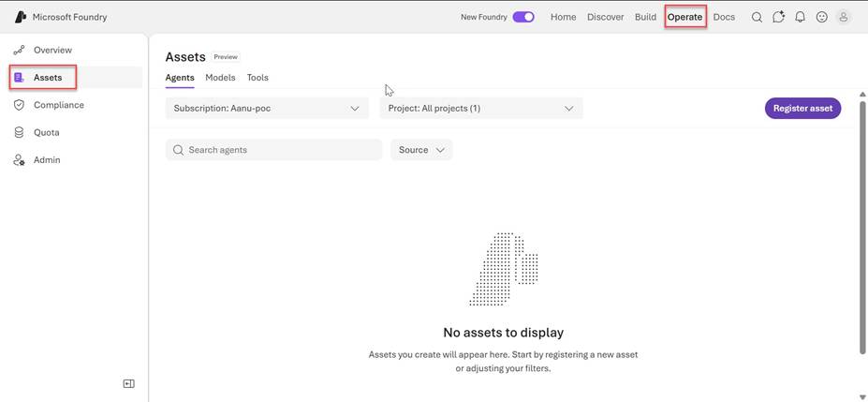Click the Register asset button
Screen dimensions: 868x402
pyautogui.click(x=802, y=109)
